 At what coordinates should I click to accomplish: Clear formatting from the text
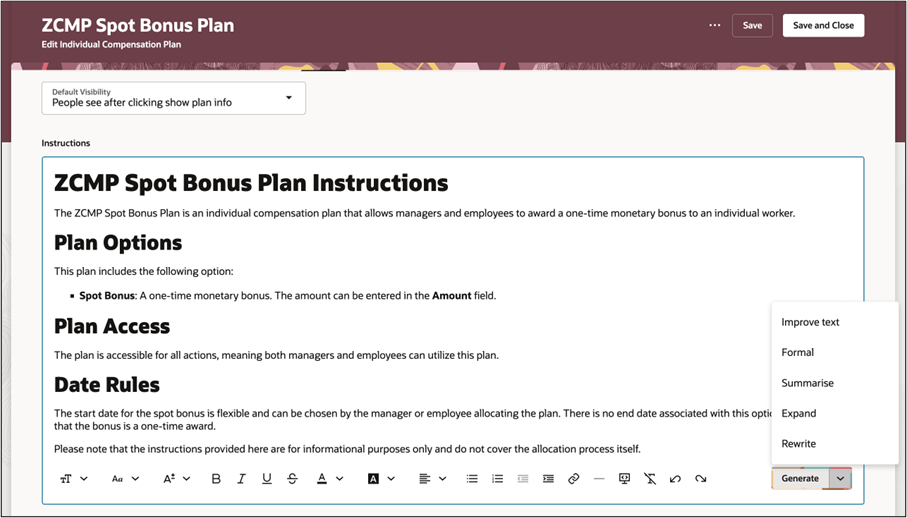[x=650, y=479]
